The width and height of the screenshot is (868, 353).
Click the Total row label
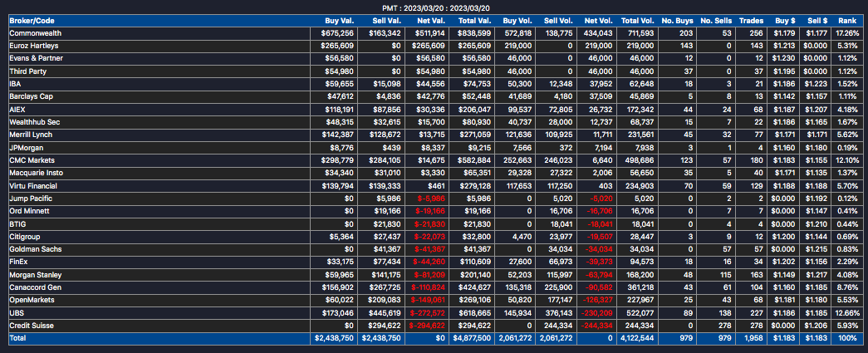(17, 339)
